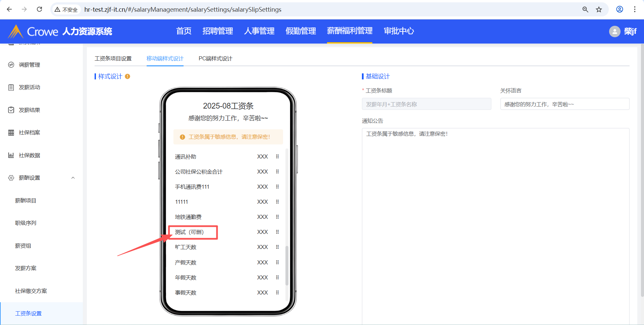Click the drag handle for 通讯补助
This screenshot has height=325, width=644.
pyautogui.click(x=277, y=156)
